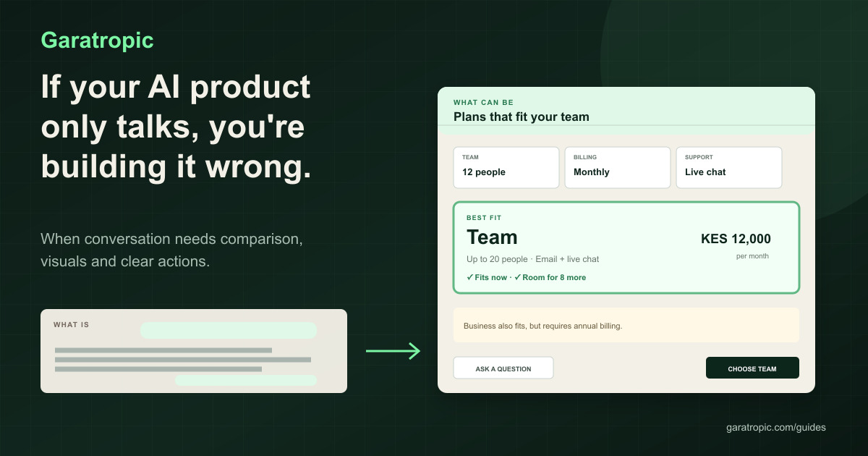Click the What Can Be label
Image resolution: width=868 pixels, height=456 pixels.
point(483,103)
